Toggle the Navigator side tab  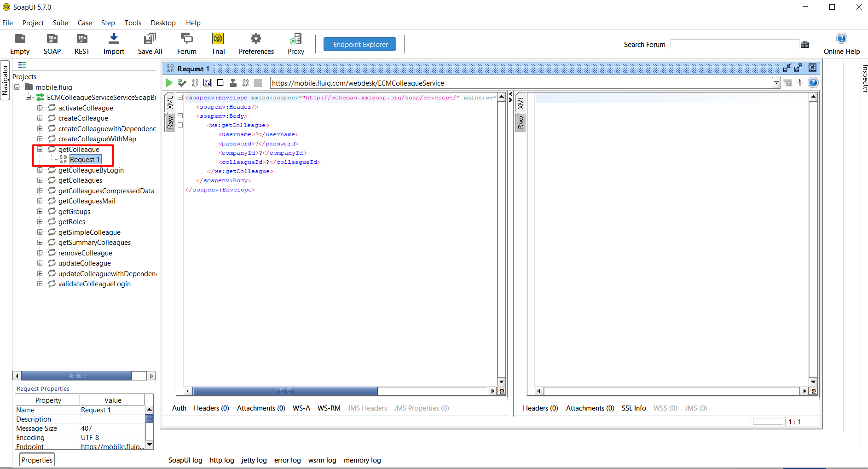5,80
